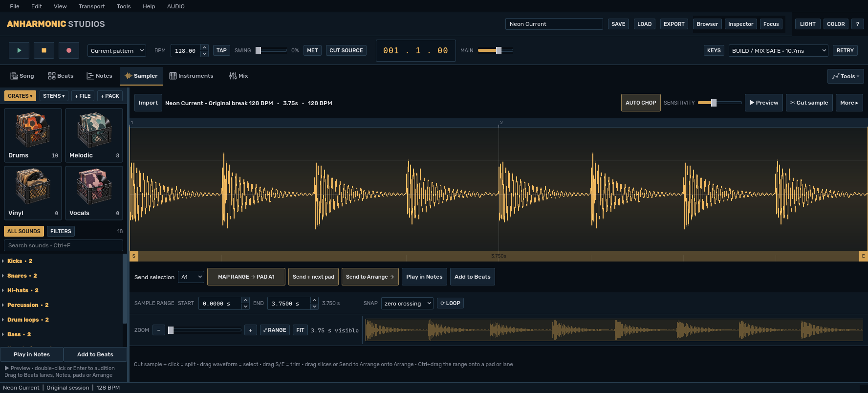Toggle LOOP for the sample range
The width and height of the screenshot is (868, 393).
(450, 303)
